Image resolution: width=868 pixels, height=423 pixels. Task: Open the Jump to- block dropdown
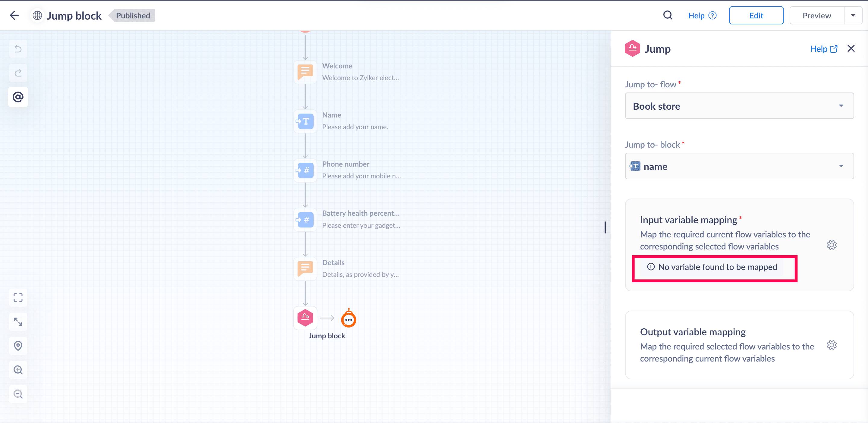pos(739,166)
